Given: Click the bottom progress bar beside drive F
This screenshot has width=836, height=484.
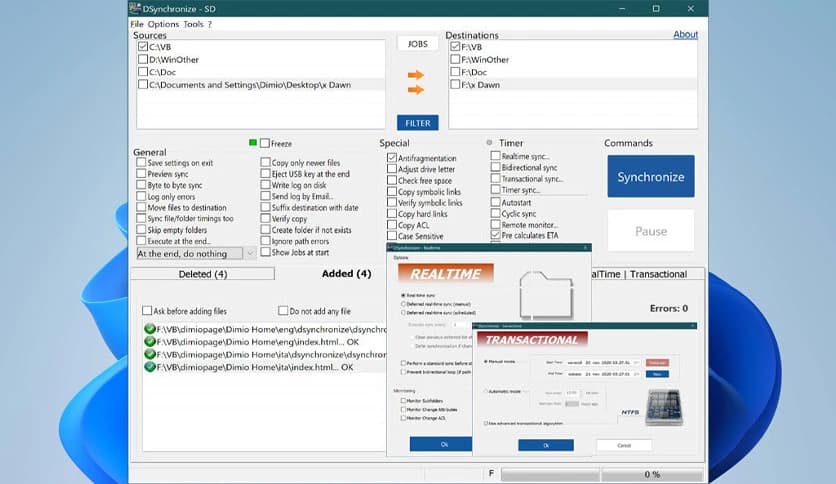Looking at the screenshot, I should pyautogui.click(x=550, y=474).
